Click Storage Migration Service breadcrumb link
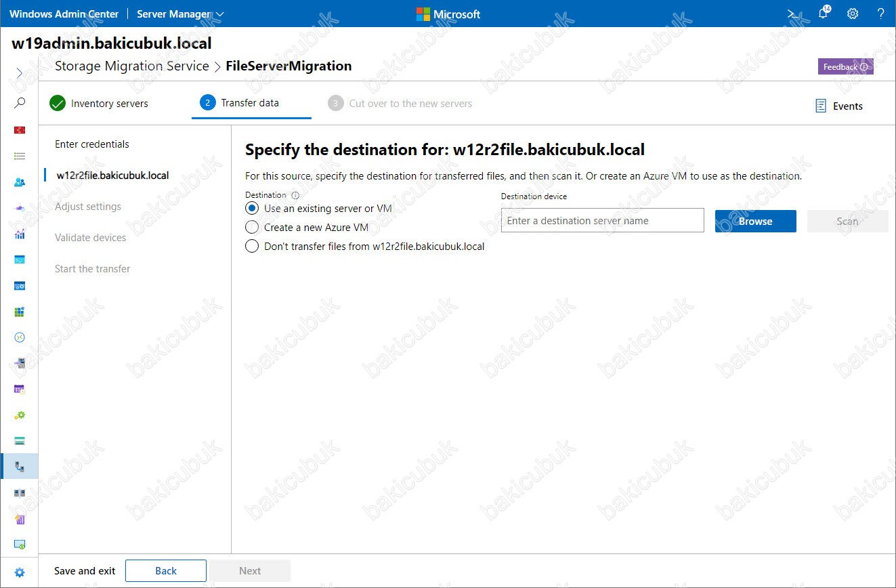Screen dimensions: 896x588 coord(131,66)
